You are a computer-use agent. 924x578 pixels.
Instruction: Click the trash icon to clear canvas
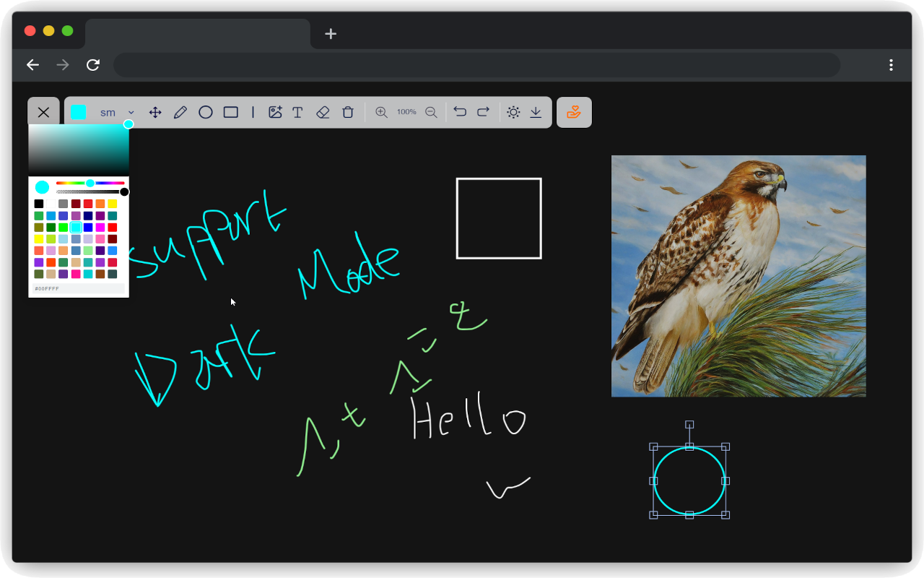point(348,112)
